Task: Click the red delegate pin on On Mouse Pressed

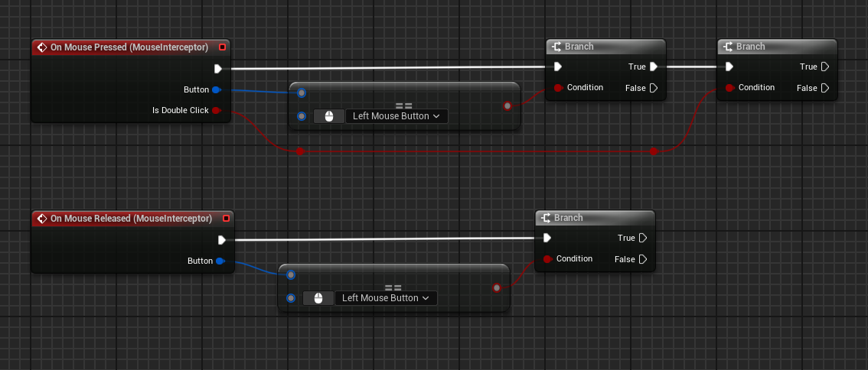Action: (x=222, y=47)
